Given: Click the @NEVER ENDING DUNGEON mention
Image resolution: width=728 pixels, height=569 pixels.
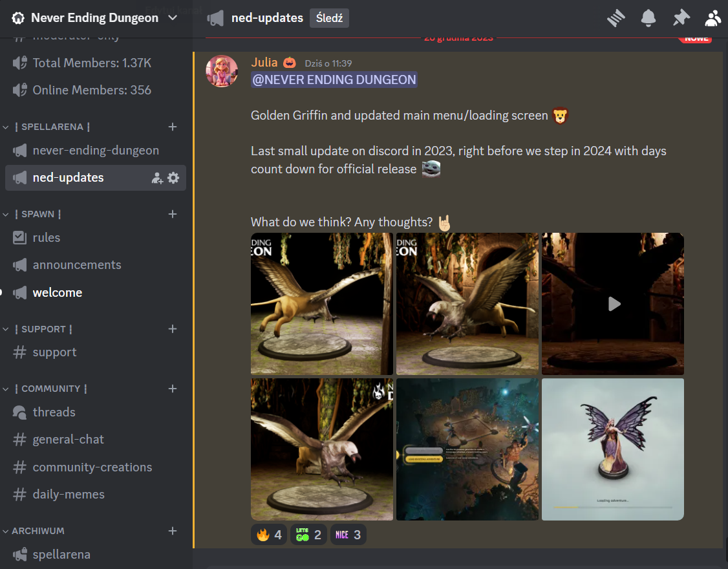Looking at the screenshot, I should 334,80.
